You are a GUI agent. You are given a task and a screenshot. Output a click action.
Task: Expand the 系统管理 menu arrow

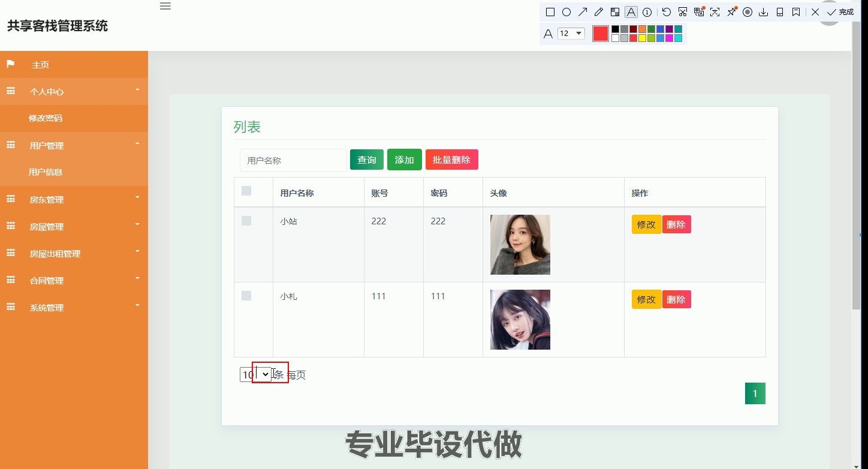coord(137,305)
